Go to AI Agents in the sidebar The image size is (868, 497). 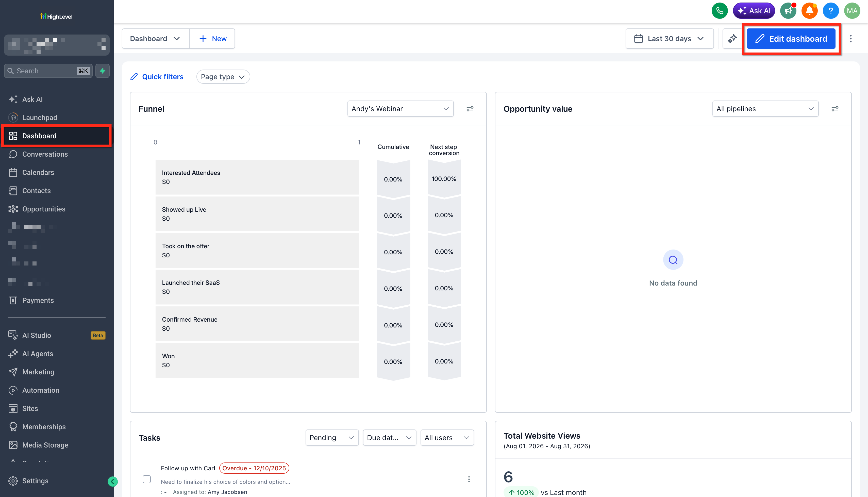tap(57, 354)
